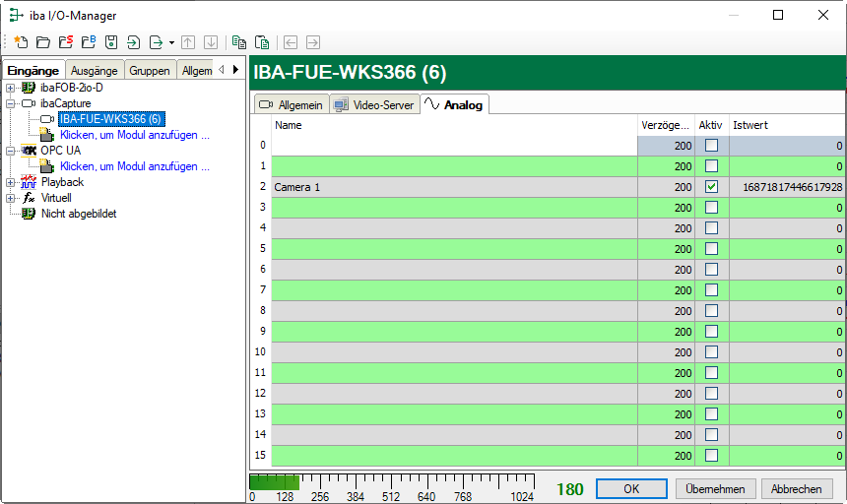Expand the Playback tree node
The width and height of the screenshot is (847, 504).
(x=11, y=182)
